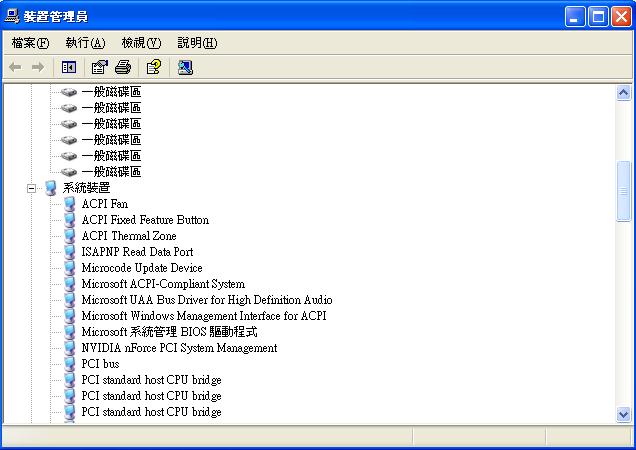
Task: Open the 檔案(F) menu
Action: click(x=30, y=43)
